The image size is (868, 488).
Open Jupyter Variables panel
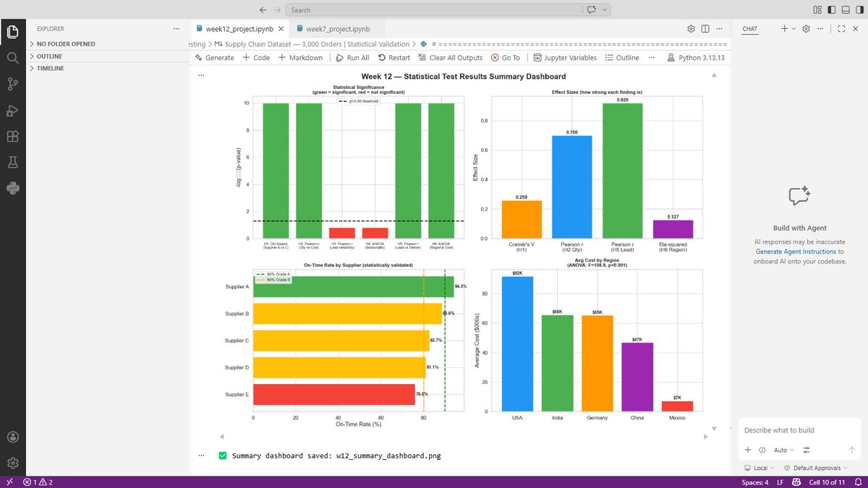point(566,58)
